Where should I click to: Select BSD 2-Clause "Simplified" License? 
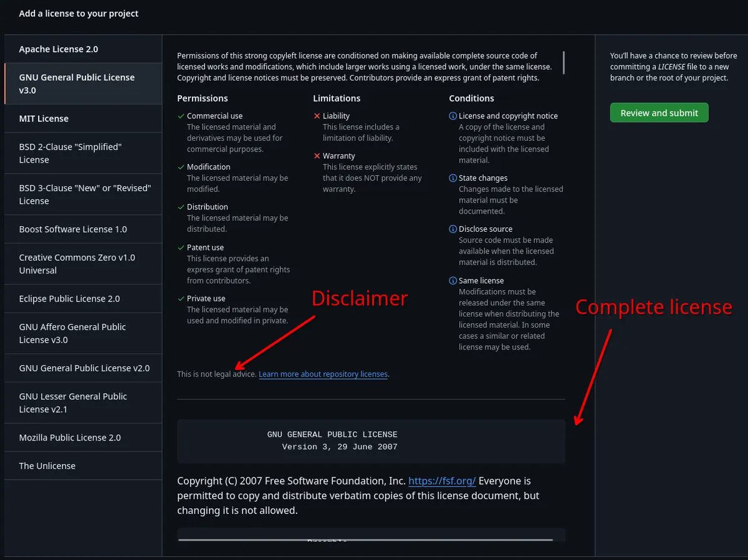point(70,153)
